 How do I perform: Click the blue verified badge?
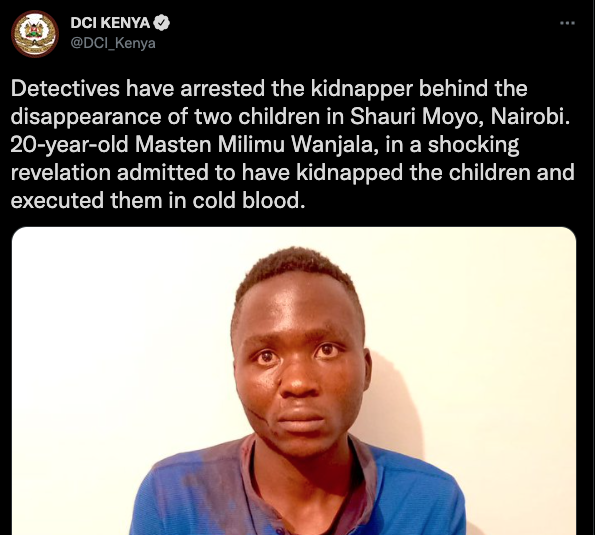(162, 23)
